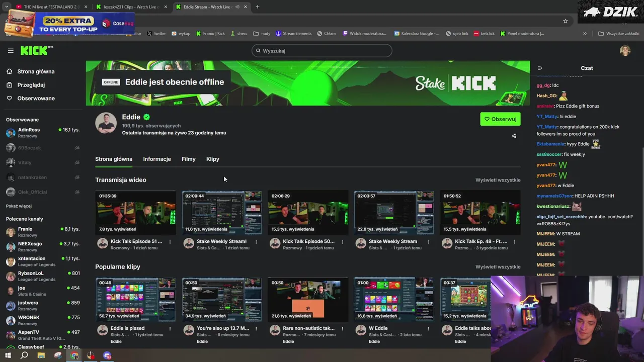Open File Explorer from the taskbar
The image size is (644, 362).
[x=41, y=355]
